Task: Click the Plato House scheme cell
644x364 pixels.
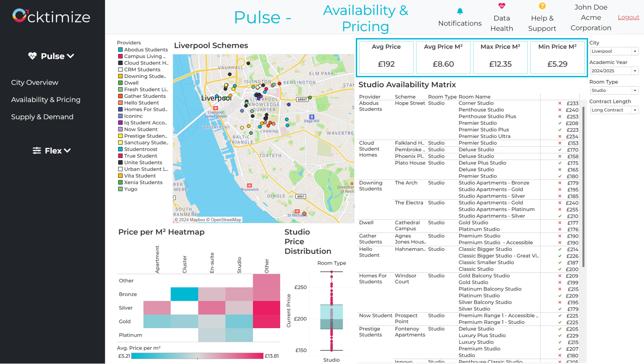Action: 410,163
